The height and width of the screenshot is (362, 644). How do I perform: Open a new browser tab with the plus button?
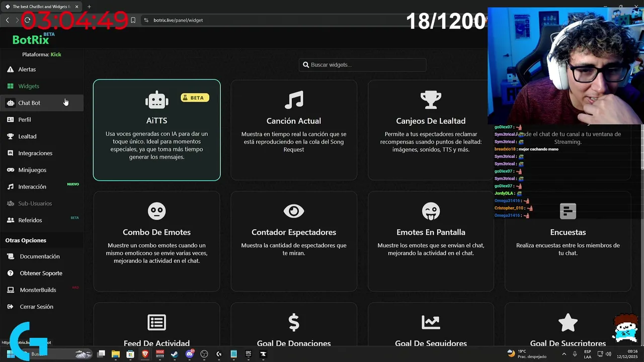[x=89, y=7]
